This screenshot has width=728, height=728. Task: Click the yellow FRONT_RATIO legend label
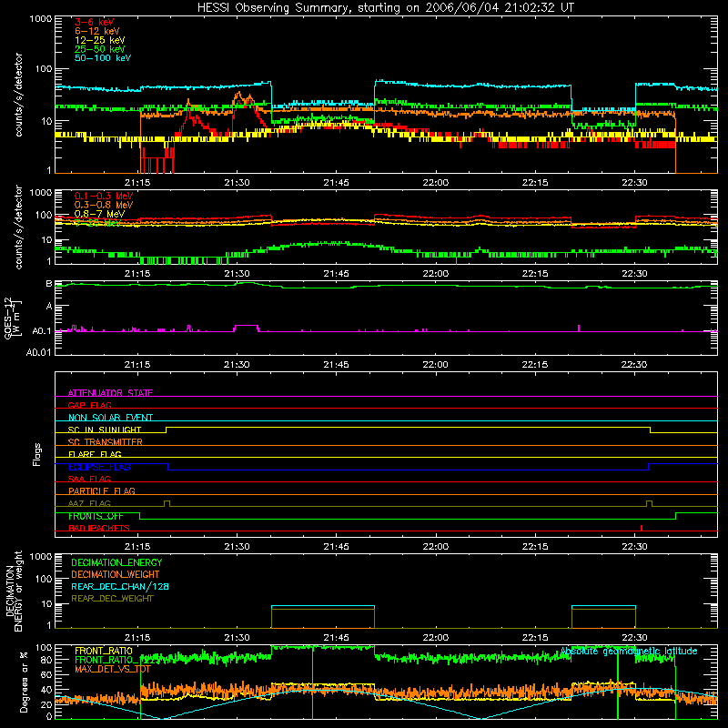(x=104, y=651)
